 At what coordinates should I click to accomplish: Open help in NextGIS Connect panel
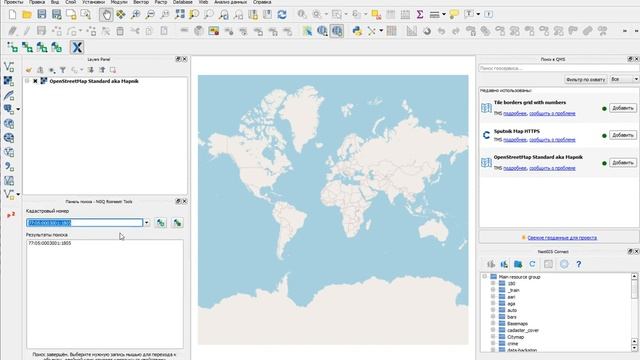pyautogui.click(x=578, y=264)
